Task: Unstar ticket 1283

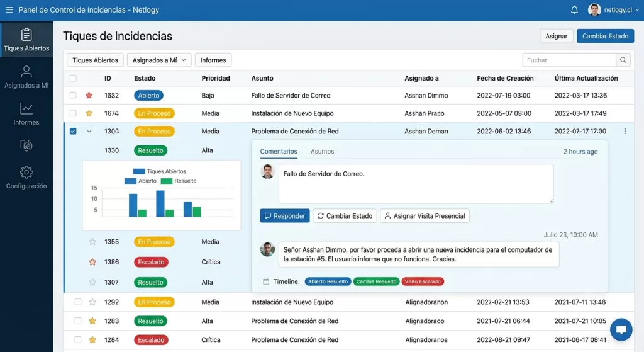Action: pos(92,321)
